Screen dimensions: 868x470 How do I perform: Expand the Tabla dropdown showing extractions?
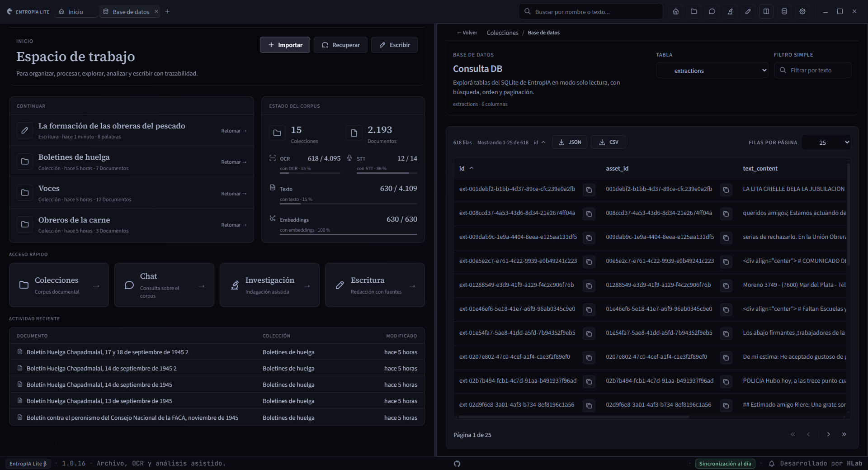(712, 71)
